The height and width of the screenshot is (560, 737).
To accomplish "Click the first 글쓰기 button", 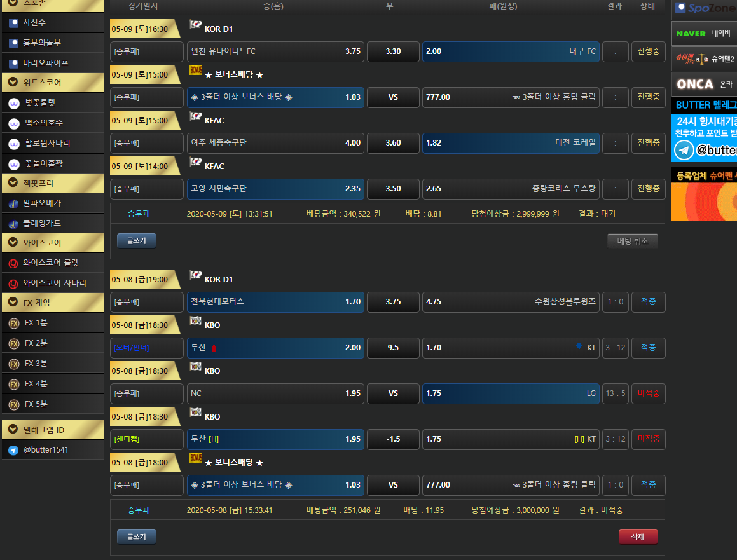I will tap(136, 240).
